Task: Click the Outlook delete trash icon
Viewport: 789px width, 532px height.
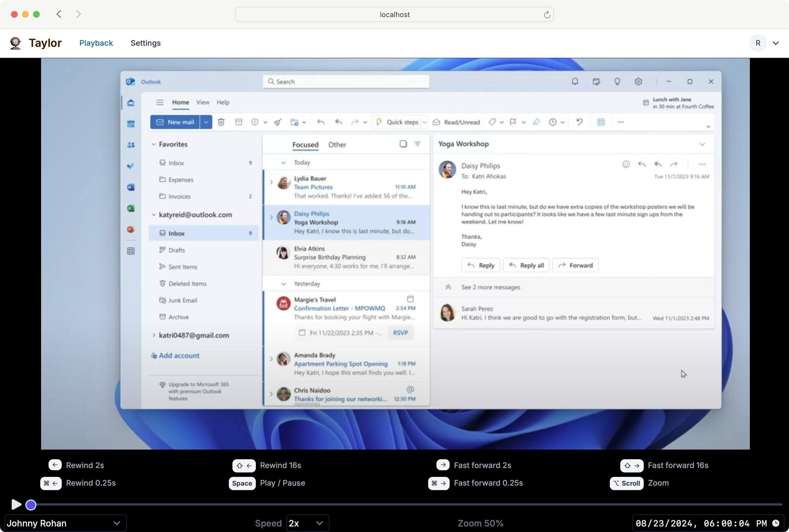Action: (221, 122)
